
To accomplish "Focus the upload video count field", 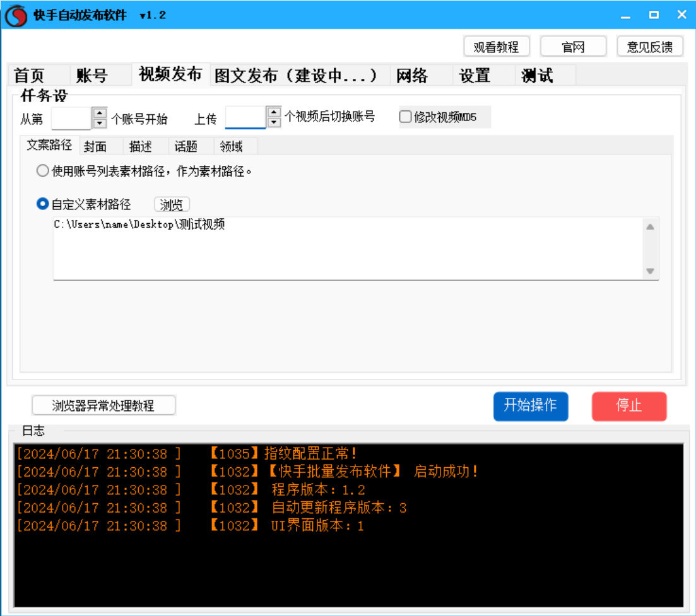I will click(245, 117).
